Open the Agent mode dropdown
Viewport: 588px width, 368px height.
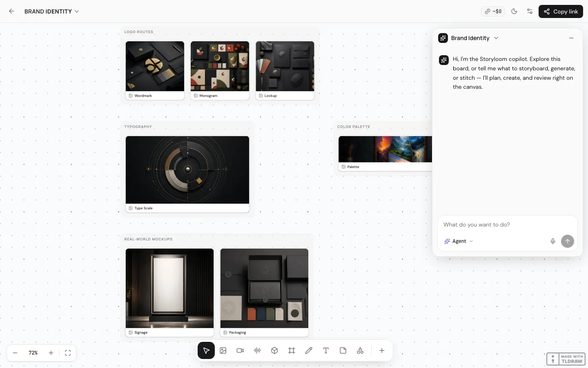pyautogui.click(x=459, y=241)
